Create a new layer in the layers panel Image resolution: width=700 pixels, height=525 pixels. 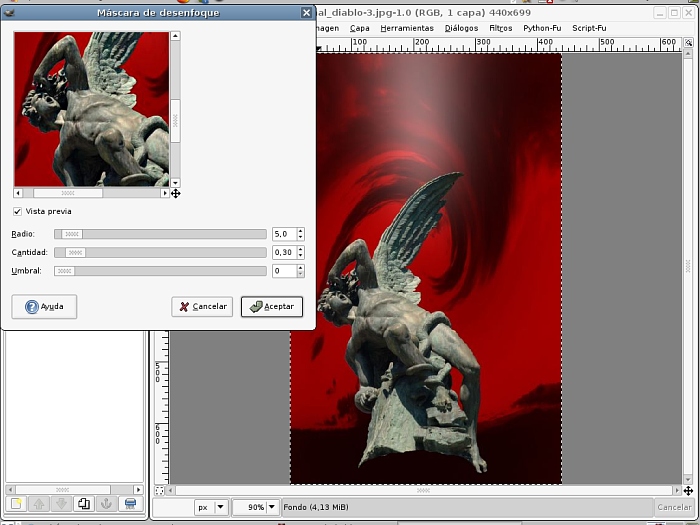click(17, 504)
